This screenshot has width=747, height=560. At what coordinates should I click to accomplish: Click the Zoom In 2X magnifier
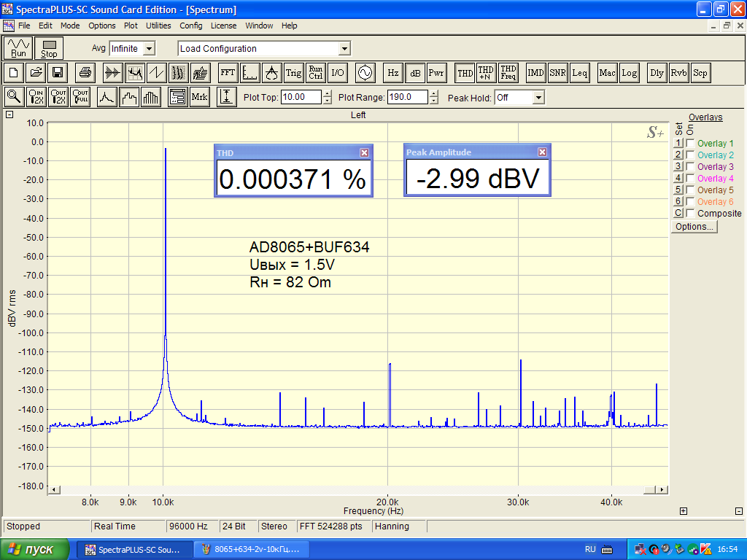[36, 97]
